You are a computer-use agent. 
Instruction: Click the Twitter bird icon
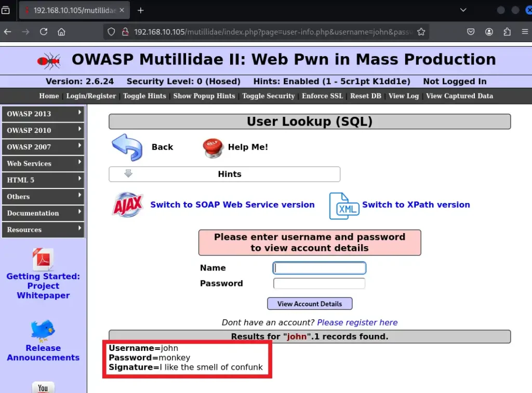tap(43, 330)
